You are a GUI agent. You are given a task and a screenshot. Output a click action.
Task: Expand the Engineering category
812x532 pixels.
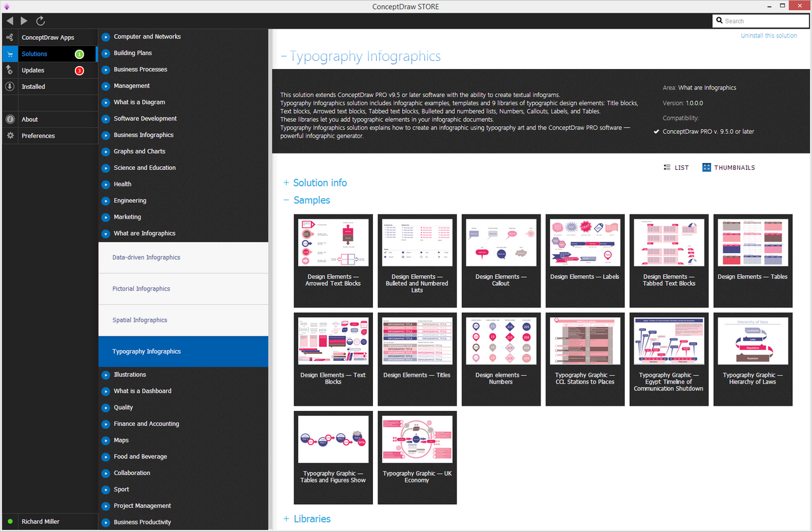click(106, 200)
